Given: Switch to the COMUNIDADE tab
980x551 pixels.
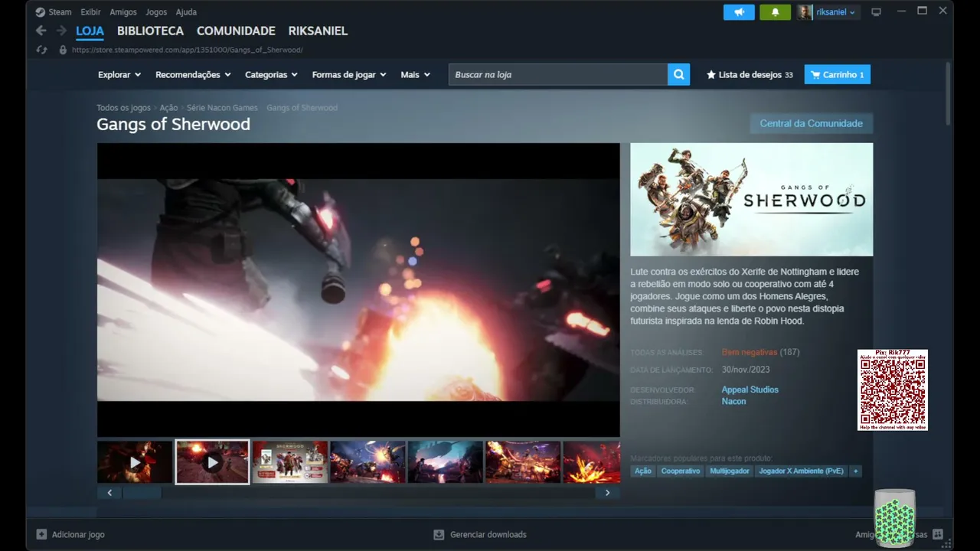Looking at the screenshot, I should click(x=236, y=31).
